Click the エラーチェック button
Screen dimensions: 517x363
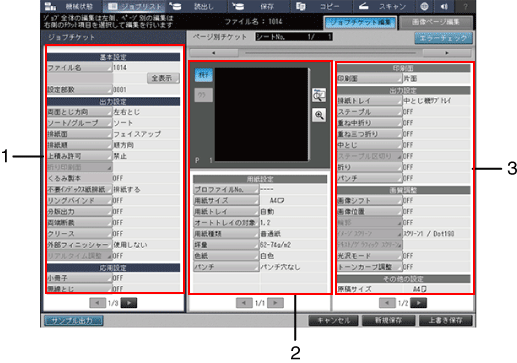click(443, 38)
